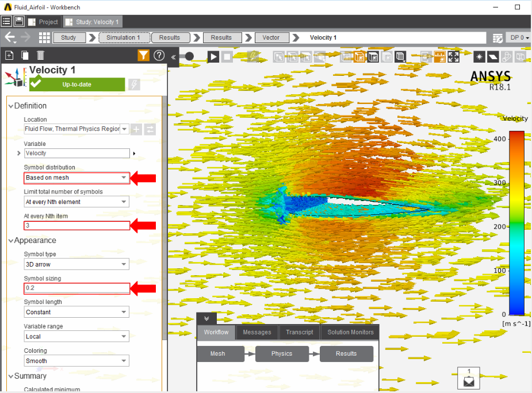This screenshot has height=393, width=532.
Task: Click the Mesh workflow step
Action: (x=220, y=354)
